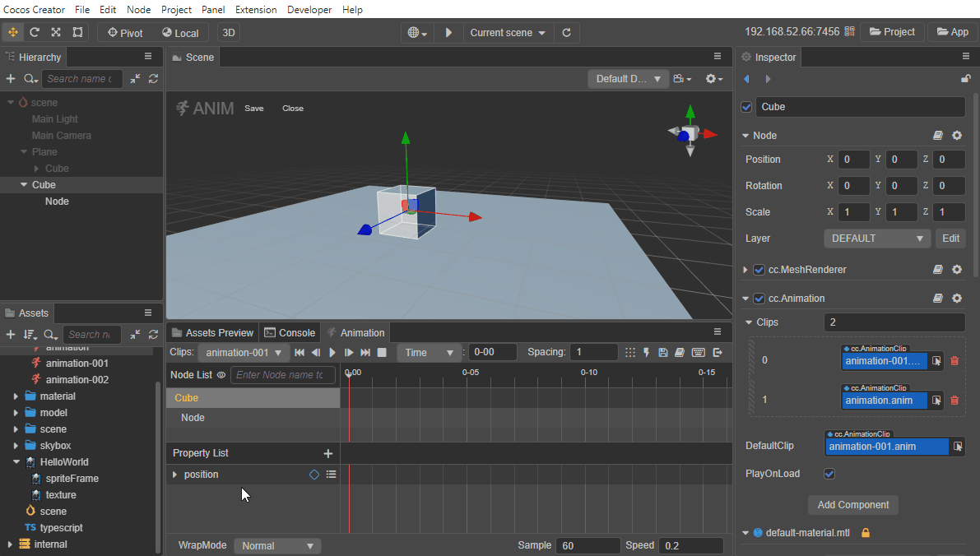The height and width of the screenshot is (556, 980).
Task: Click the 0-05 mark on timeline ruler
Action: pyautogui.click(x=471, y=373)
